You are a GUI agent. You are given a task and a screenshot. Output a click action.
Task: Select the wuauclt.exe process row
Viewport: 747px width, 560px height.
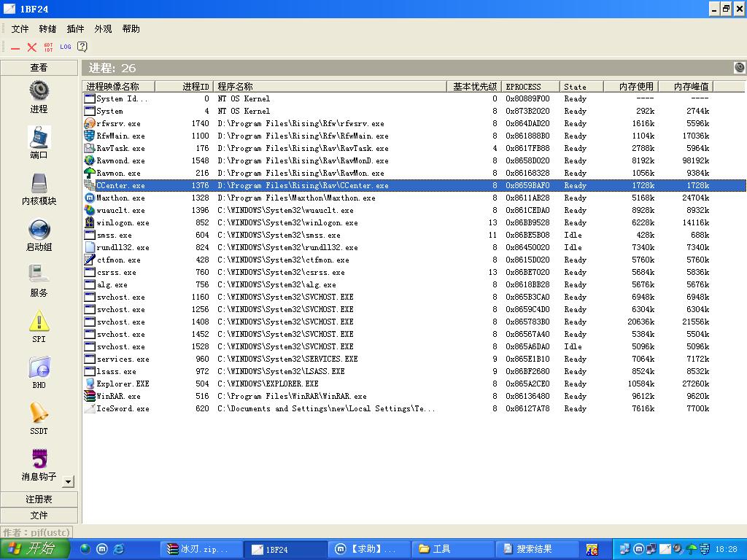click(414, 210)
